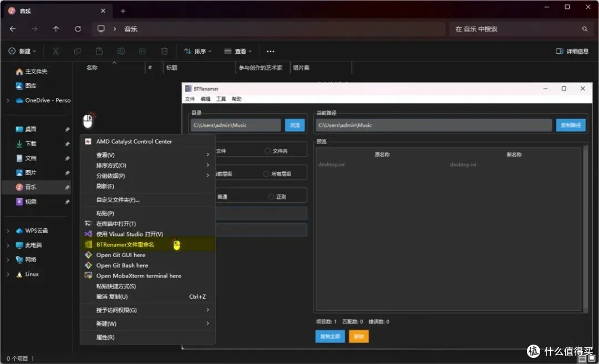
Task: Click the 复制路径 copy path button
Action: click(x=571, y=125)
